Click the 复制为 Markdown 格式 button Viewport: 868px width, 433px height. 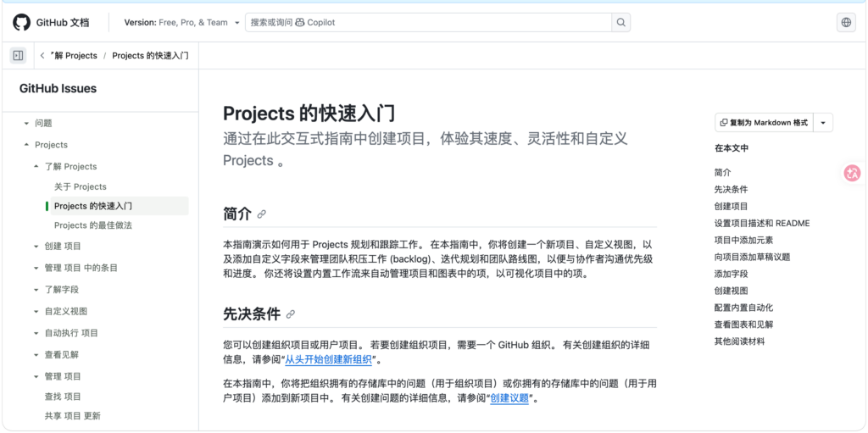click(764, 123)
